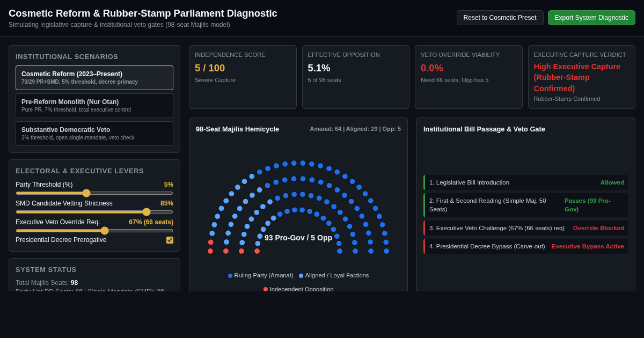Click the 85% vetting strictness value
The image size is (644, 338).
pyautogui.click(x=167, y=203)
